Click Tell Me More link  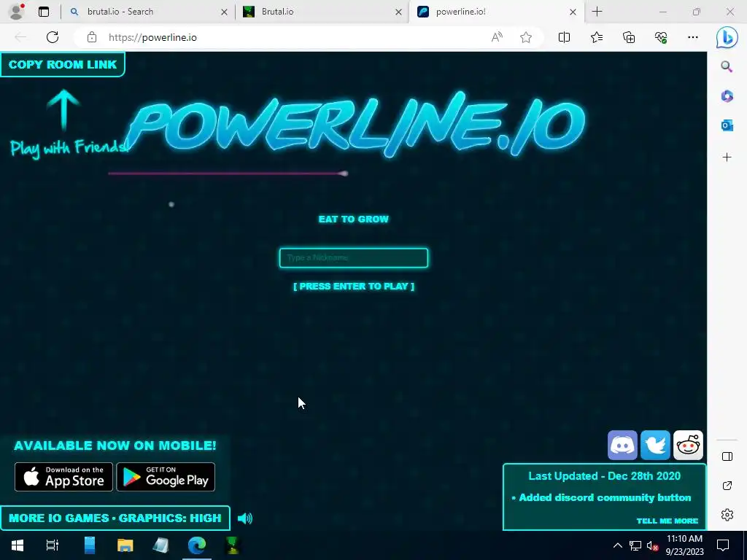667,521
